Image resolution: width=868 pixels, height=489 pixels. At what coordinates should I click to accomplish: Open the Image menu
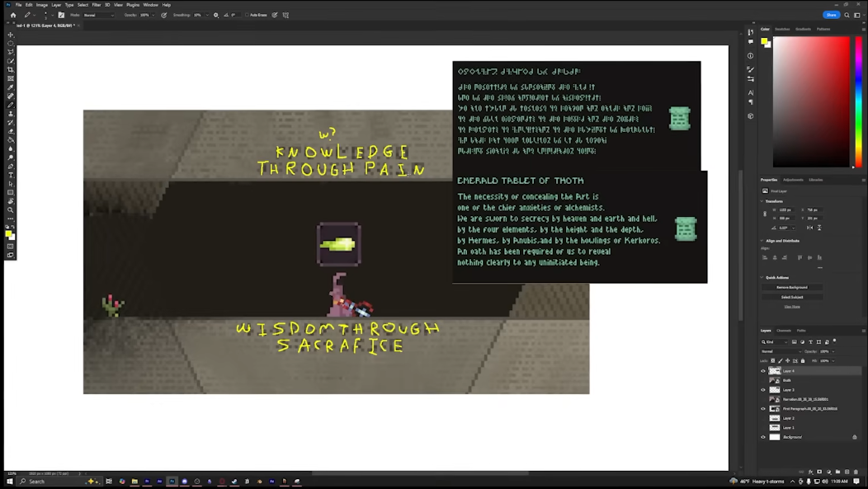tap(41, 4)
